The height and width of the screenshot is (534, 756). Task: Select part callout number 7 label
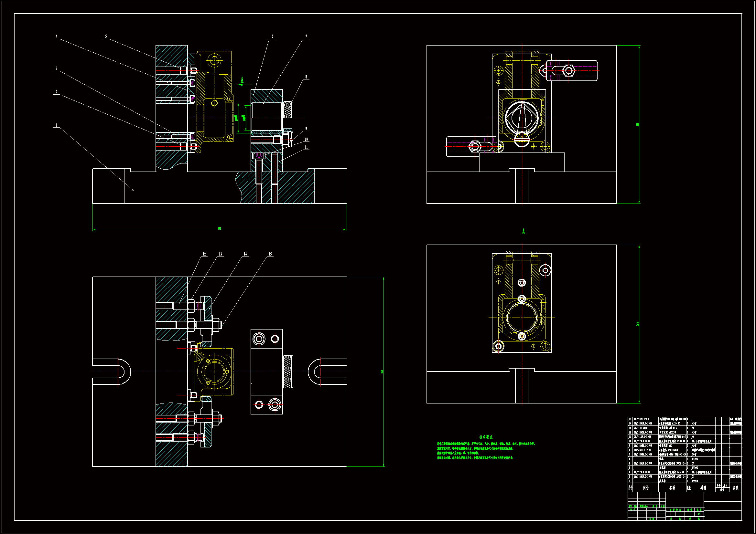click(306, 37)
